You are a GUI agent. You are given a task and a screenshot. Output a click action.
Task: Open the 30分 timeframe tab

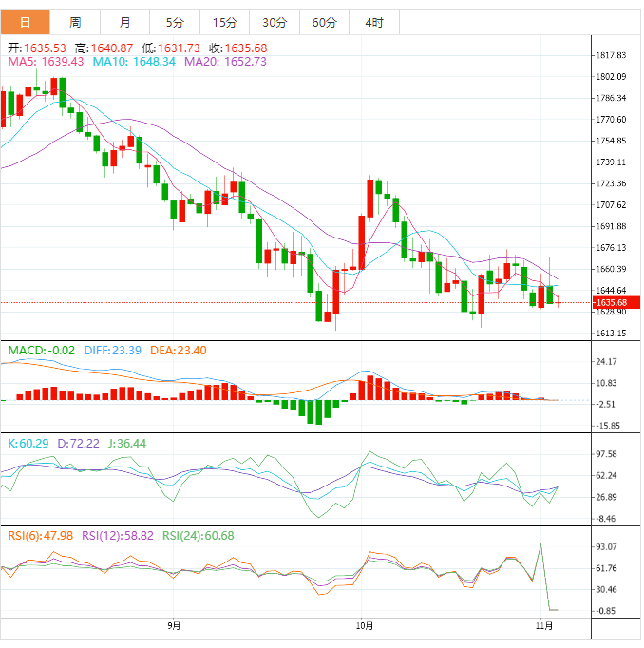point(275,22)
